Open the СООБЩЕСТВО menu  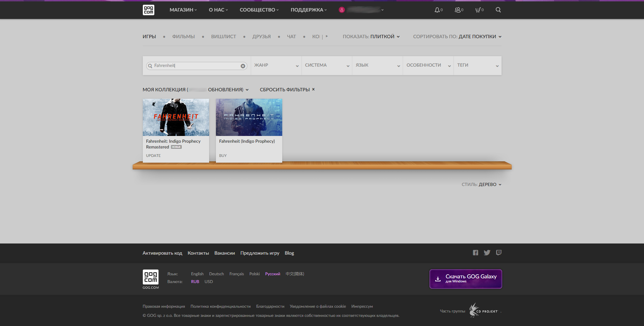click(259, 10)
